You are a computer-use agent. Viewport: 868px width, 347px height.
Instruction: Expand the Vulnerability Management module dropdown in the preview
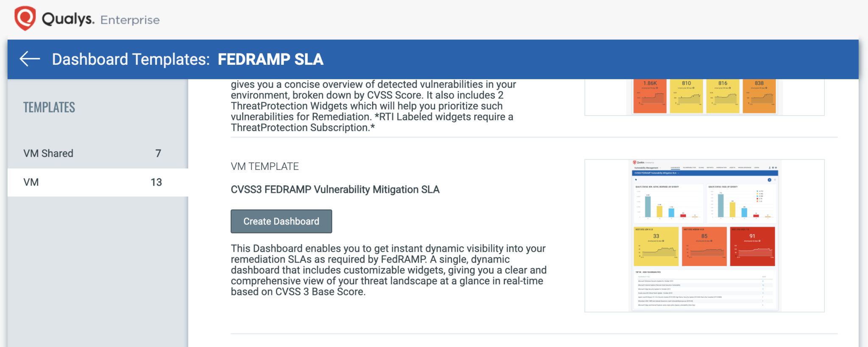[x=660, y=168]
